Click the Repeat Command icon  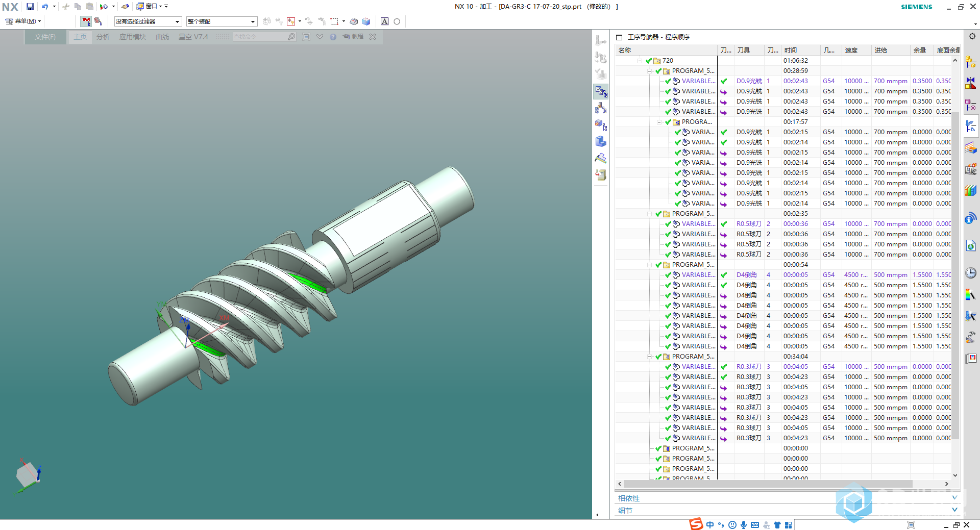104,7
